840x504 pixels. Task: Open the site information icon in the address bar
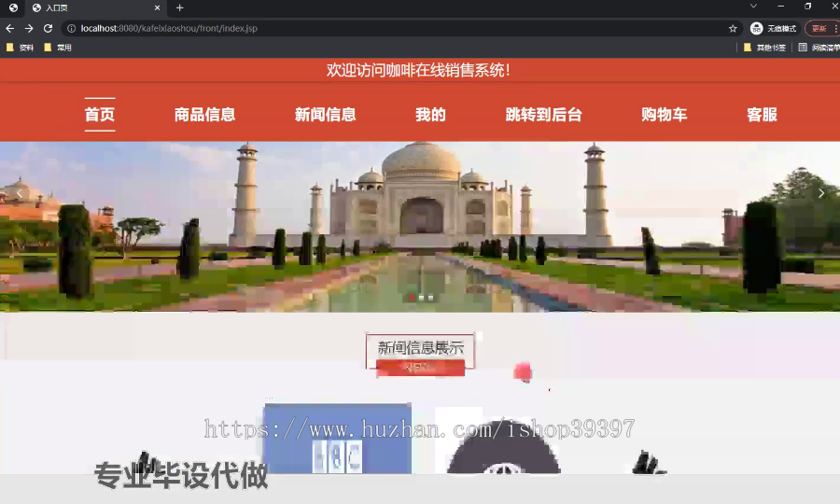coord(71,28)
